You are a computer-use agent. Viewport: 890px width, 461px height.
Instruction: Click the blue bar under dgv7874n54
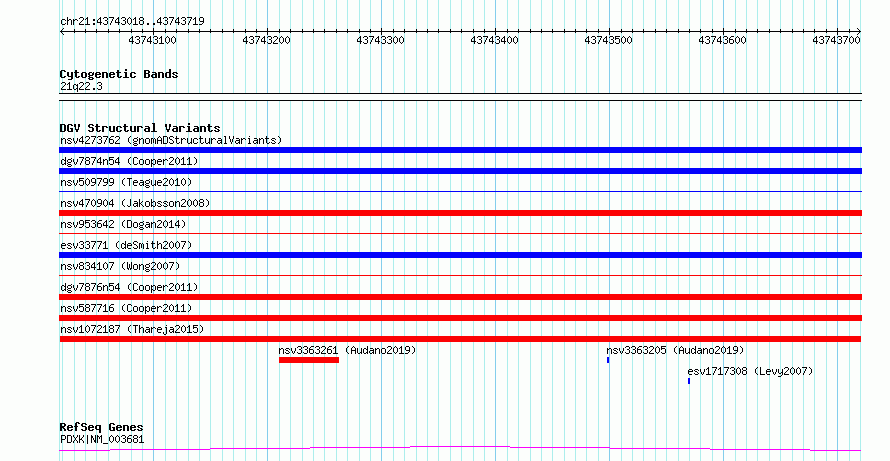[x=460, y=171]
